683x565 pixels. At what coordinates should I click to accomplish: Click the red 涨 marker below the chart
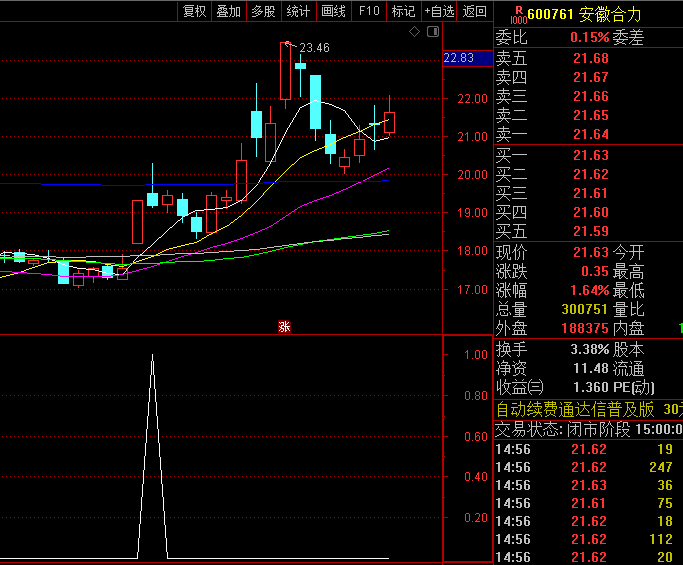click(284, 326)
